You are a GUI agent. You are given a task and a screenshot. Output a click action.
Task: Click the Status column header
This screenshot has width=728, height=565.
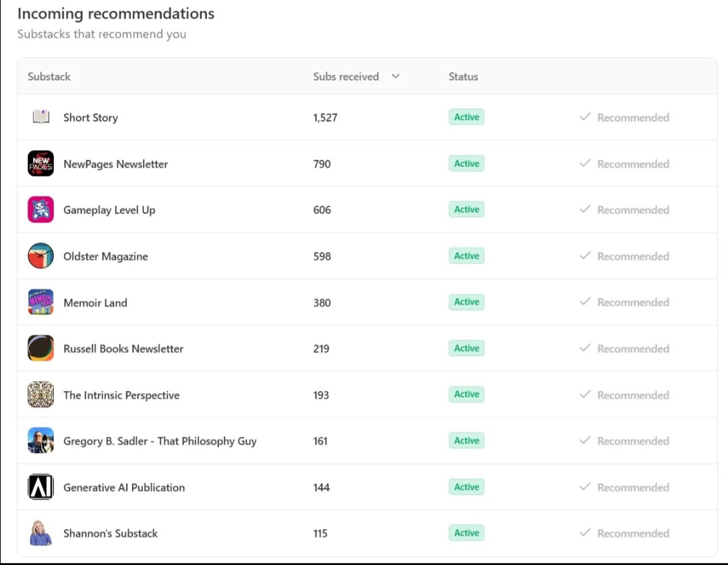[x=463, y=77]
